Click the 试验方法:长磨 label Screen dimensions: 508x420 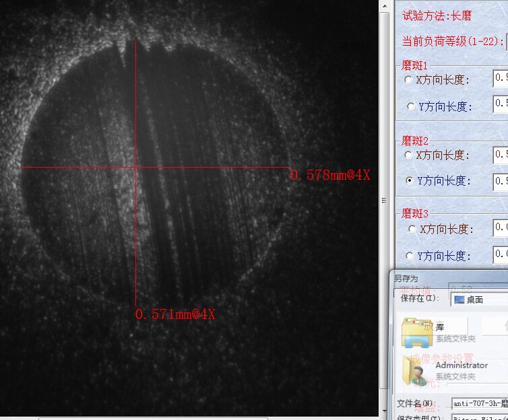click(437, 15)
